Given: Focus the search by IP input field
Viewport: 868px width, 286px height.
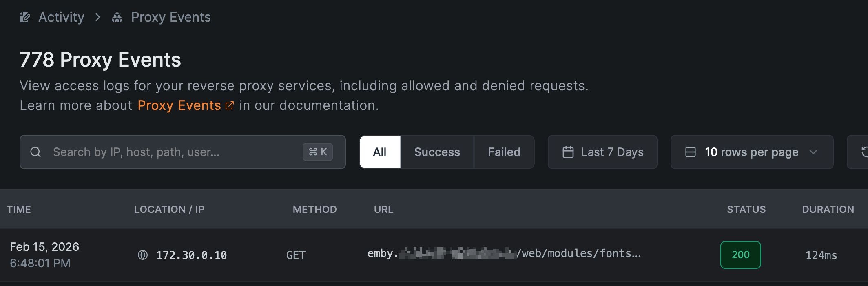Looking at the screenshot, I should pos(175,152).
